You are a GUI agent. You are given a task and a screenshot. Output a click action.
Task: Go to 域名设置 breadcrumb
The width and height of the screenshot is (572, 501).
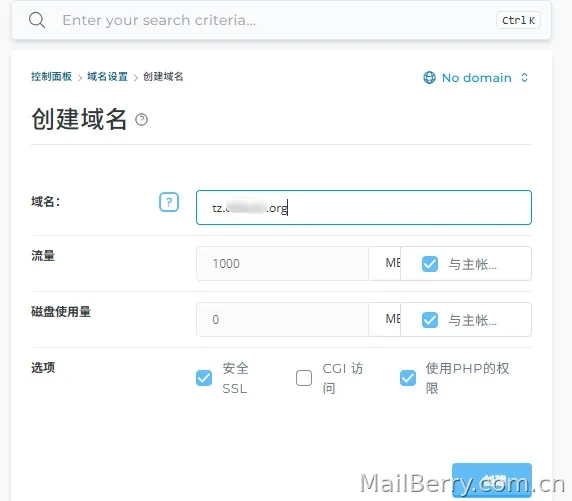tap(107, 77)
